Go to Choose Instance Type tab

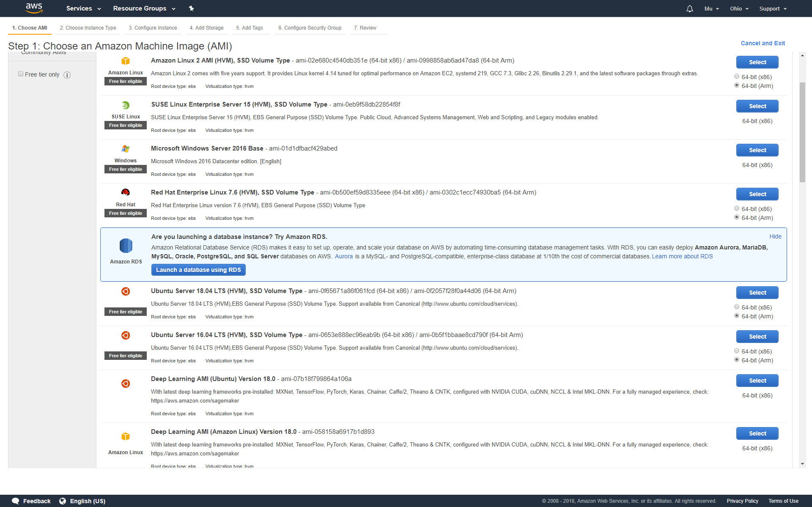[x=88, y=28]
